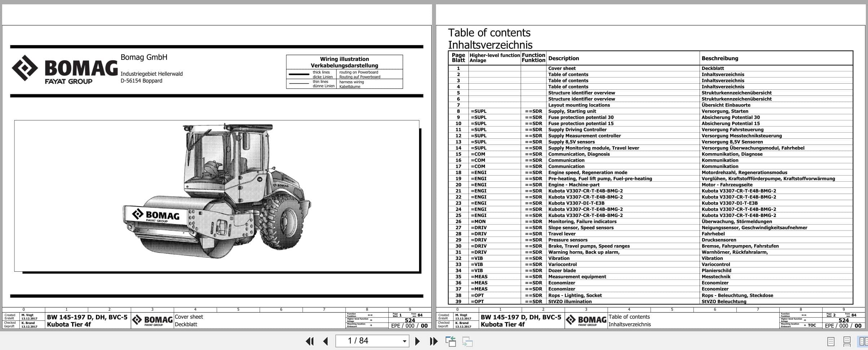The image size is (868, 350).
Task: Click the 'Layout mounting locations' entry
Action: [x=579, y=105]
